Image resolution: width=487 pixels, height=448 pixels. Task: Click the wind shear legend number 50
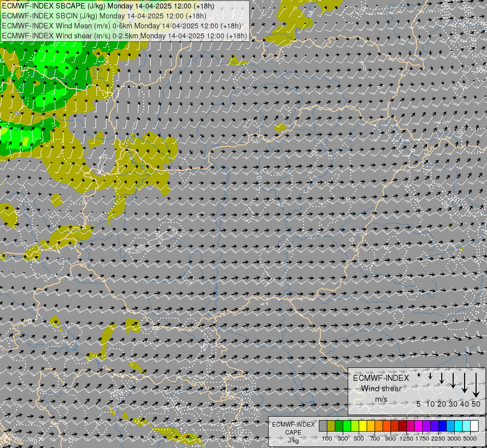(476, 404)
